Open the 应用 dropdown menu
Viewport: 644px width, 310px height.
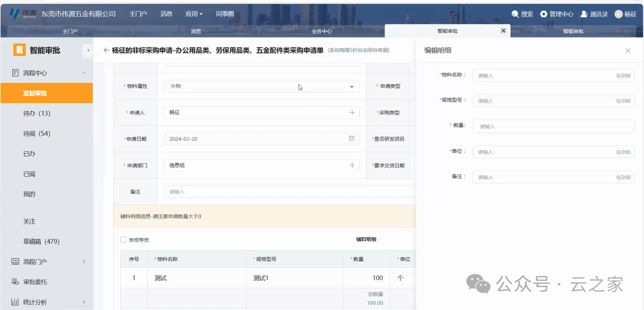194,14
